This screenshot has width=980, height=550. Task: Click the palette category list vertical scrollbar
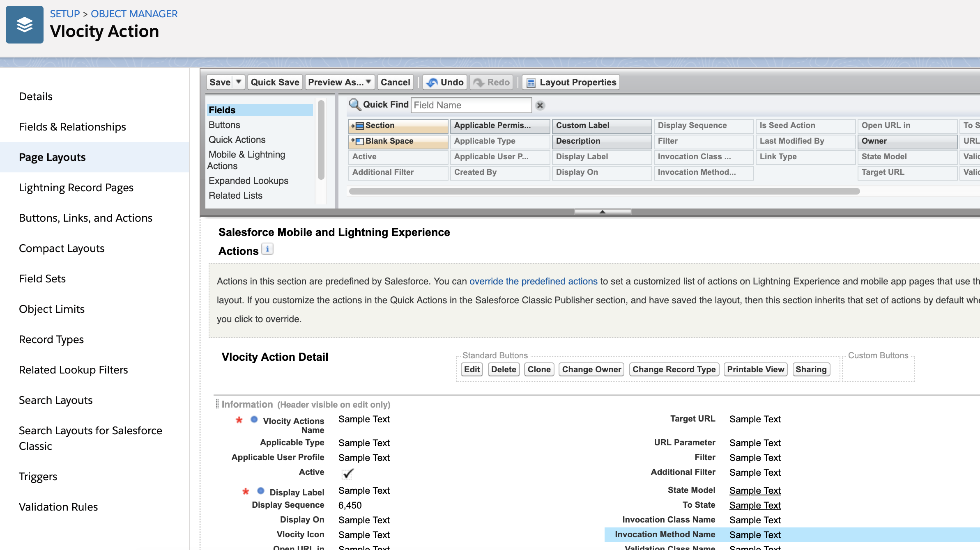[321, 140]
